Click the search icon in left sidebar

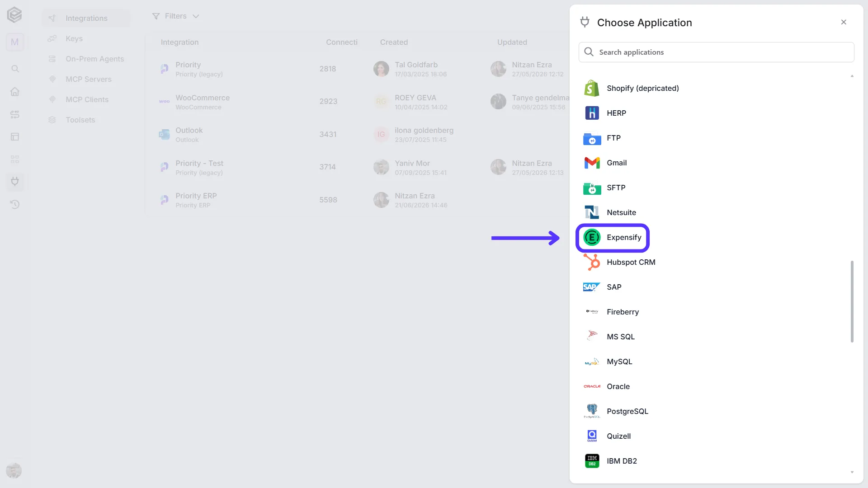tap(15, 69)
